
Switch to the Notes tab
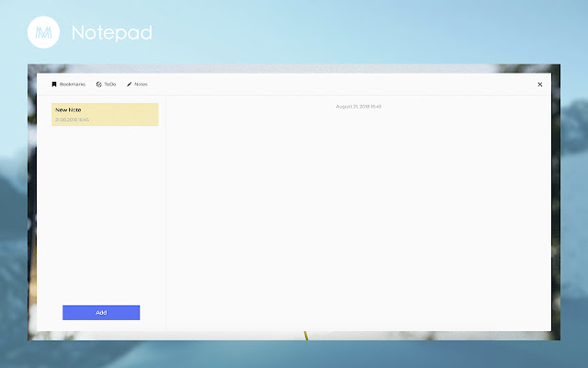[137, 84]
